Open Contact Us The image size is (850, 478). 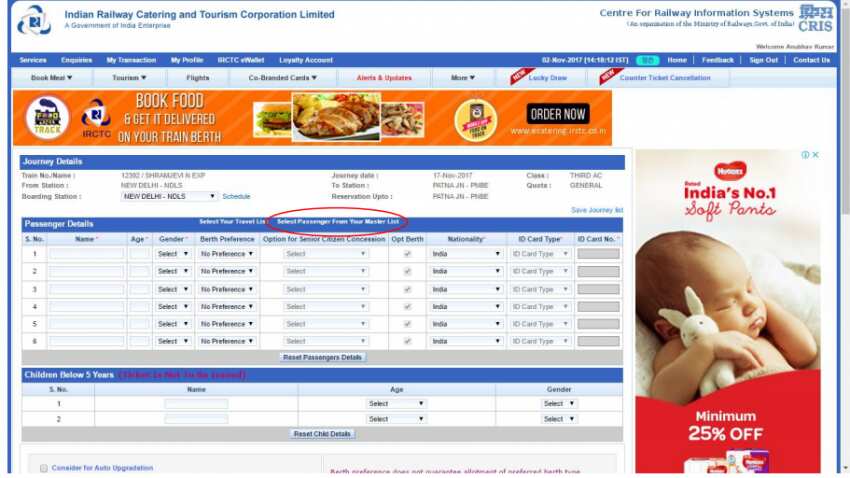click(812, 60)
